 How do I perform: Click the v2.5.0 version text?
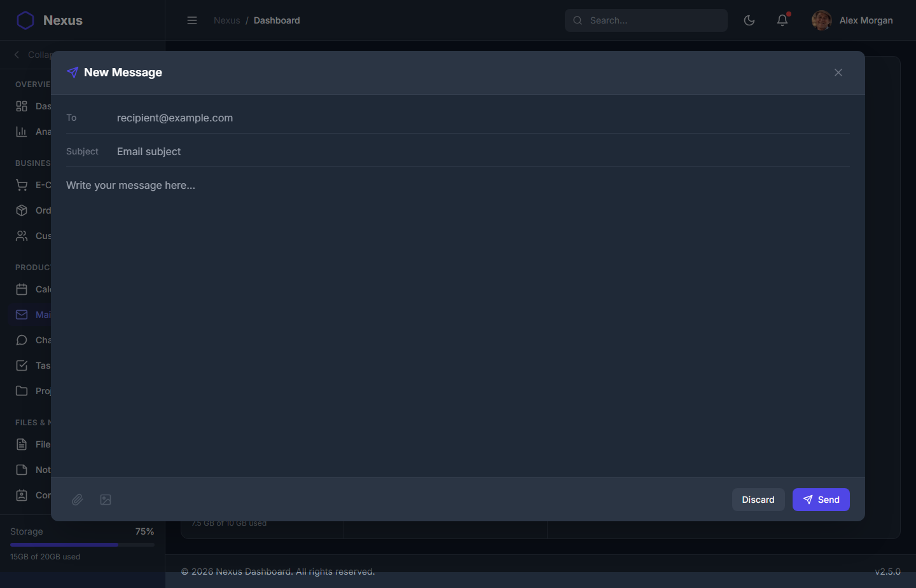point(887,571)
